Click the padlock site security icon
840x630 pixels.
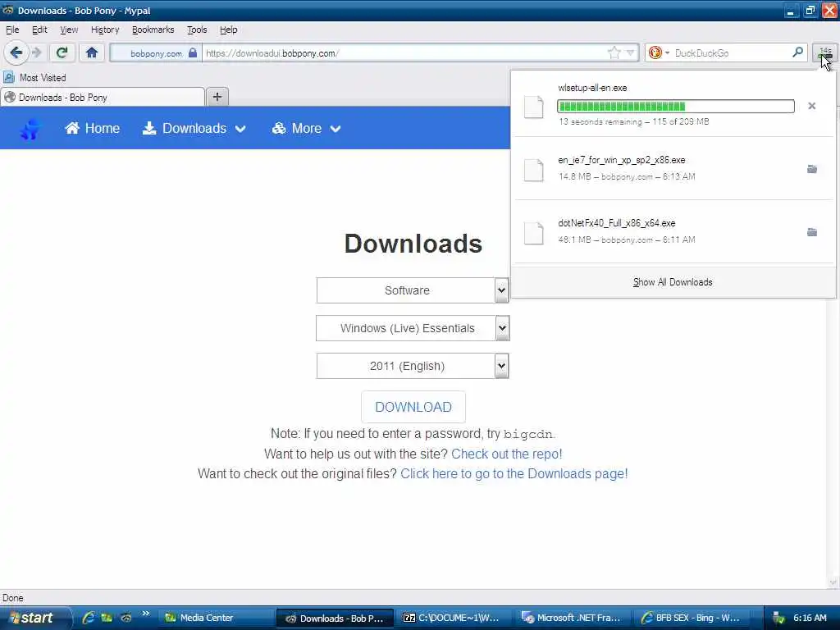point(192,53)
